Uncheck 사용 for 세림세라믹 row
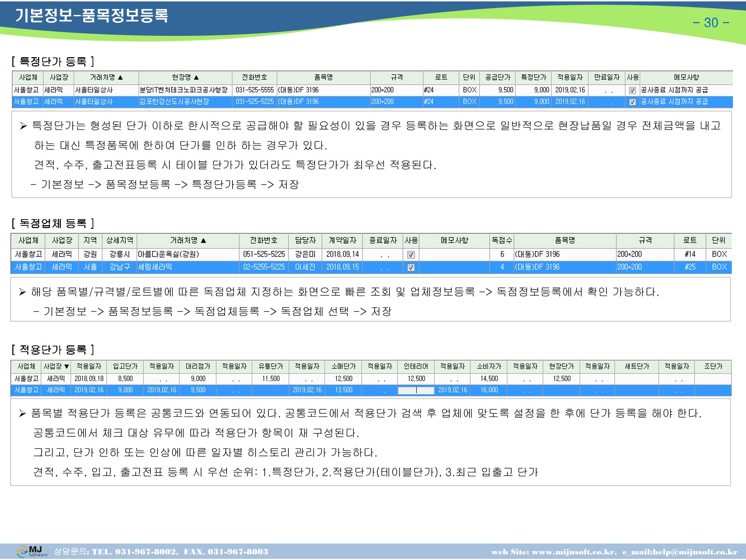 [x=411, y=267]
